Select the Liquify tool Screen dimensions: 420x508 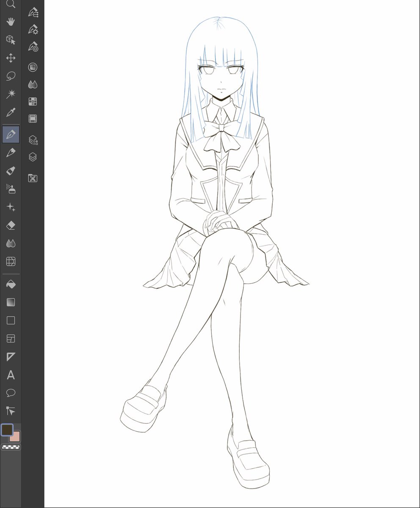point(11,261)
